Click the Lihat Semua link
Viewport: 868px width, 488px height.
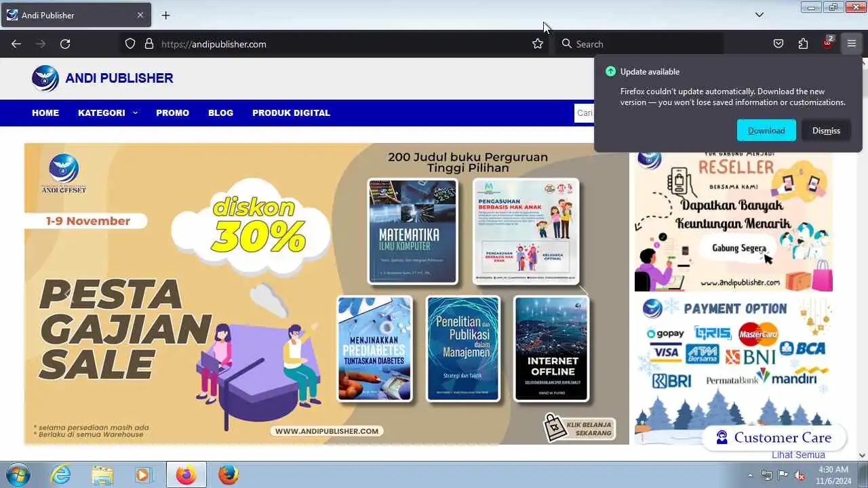pyautogui.click(x=798, y=455)
